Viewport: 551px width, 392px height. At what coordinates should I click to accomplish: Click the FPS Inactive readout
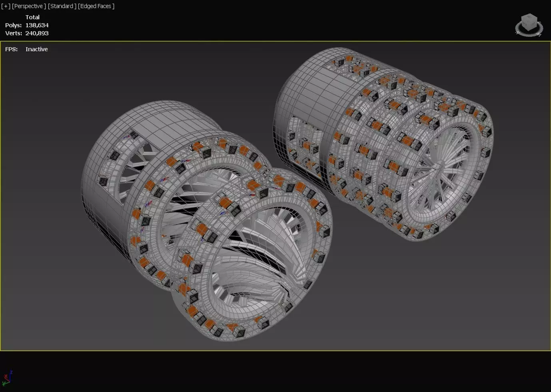coord(26,49)
